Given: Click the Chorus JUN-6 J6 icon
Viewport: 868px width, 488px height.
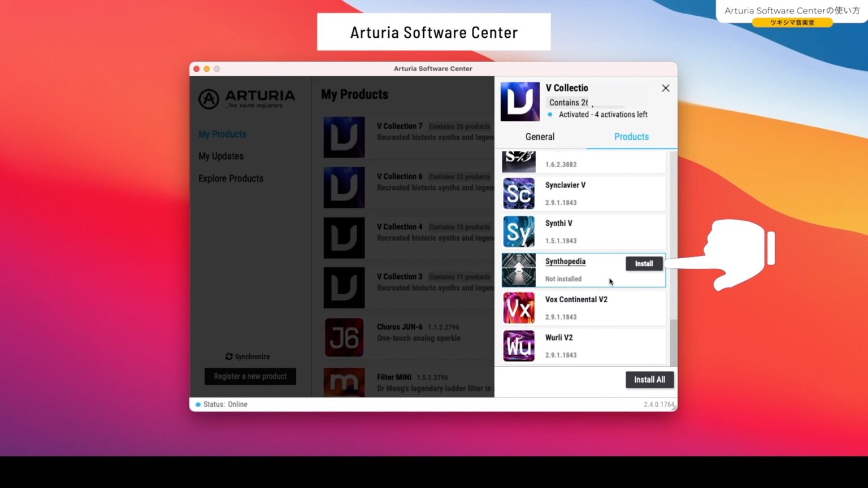Looking at the screenshot, I should [344, 337].
